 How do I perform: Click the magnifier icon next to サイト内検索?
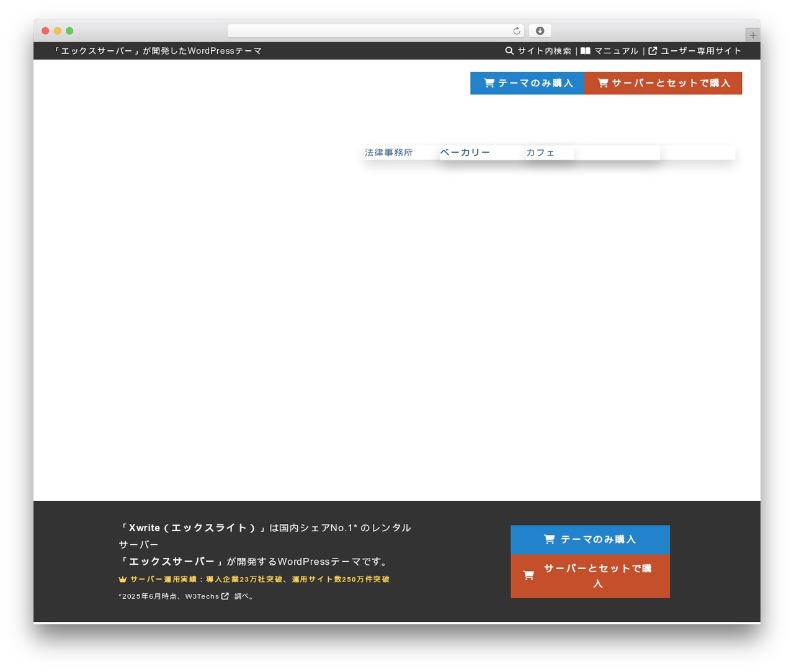[x=509, y=51]
